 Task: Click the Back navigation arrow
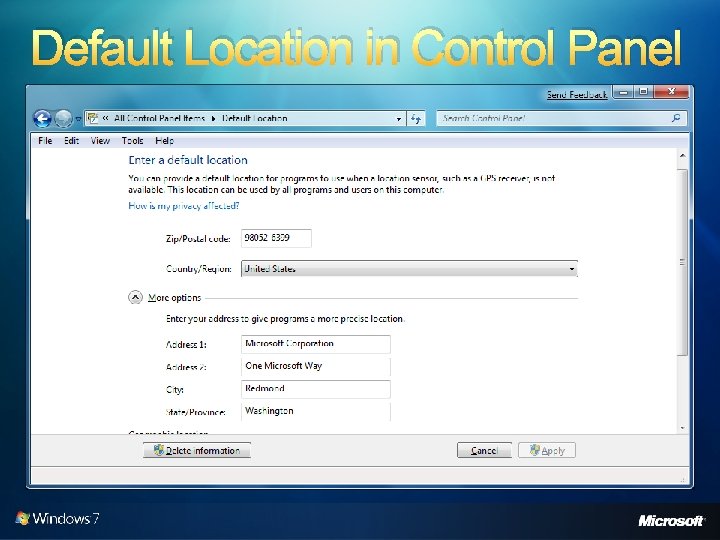pos(42,119)
